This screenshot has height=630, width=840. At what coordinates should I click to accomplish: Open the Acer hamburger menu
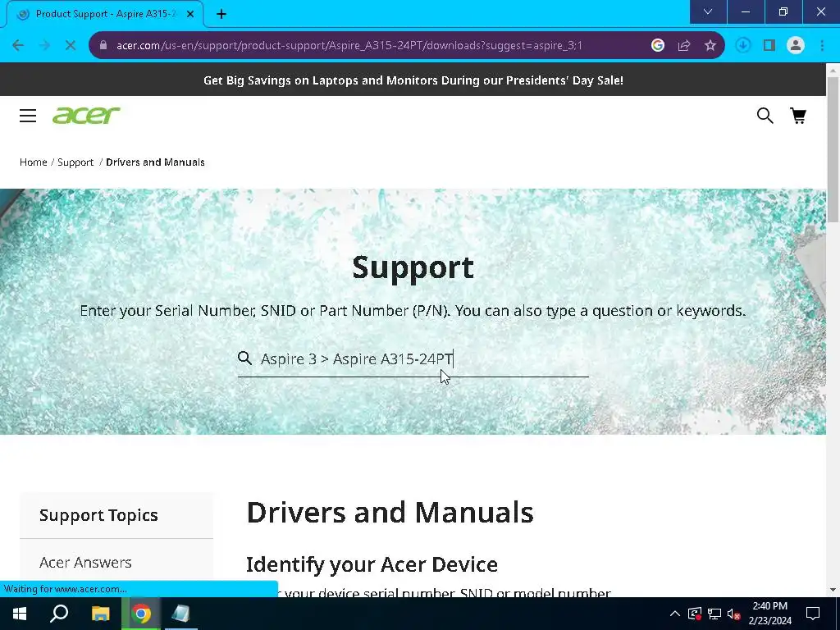(x=28, y=116)
